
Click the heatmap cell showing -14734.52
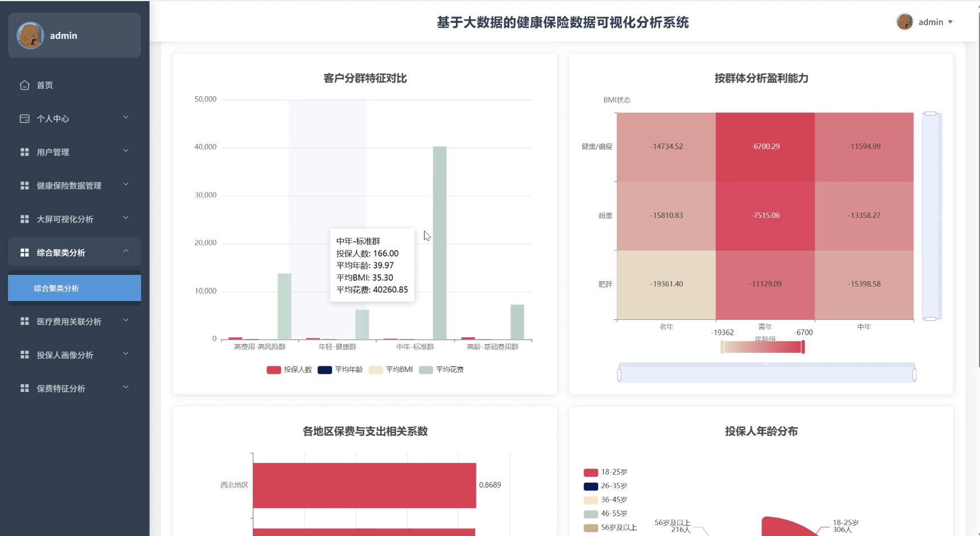[x=666, y=147]
